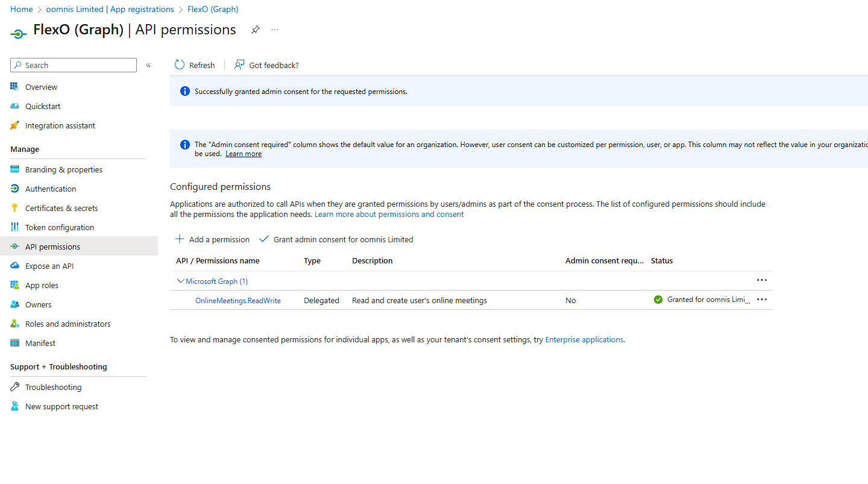The height and width of the screenshot is (484, 868).
Task: Select Token configuration in the sidebar
Action: 60,227
